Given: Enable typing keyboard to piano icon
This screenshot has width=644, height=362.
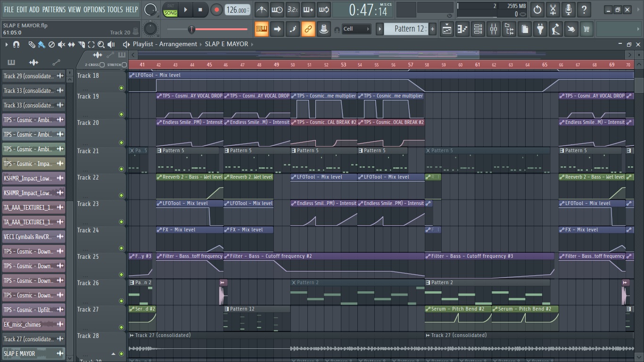Looking at the screenshot, I should [x=261, y=29].
